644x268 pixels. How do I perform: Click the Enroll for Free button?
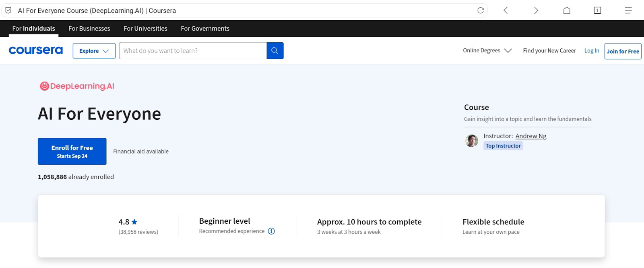click(72, 152)
